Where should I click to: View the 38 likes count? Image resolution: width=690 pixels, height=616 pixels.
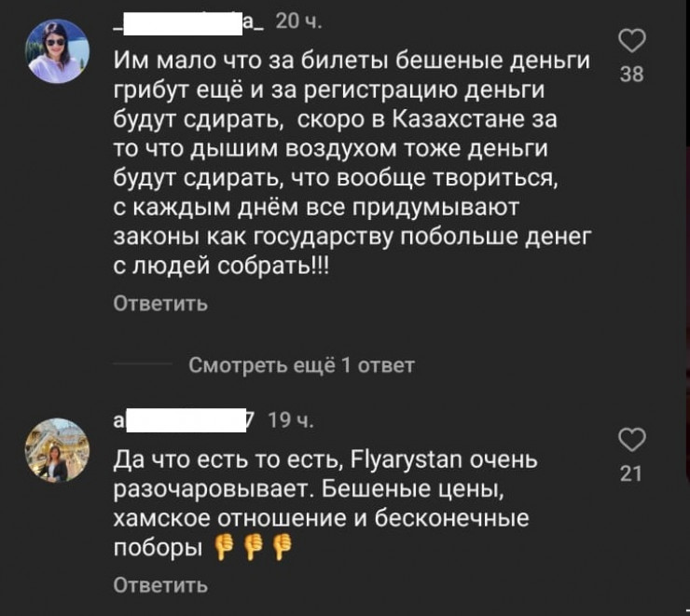click(632, 75)
